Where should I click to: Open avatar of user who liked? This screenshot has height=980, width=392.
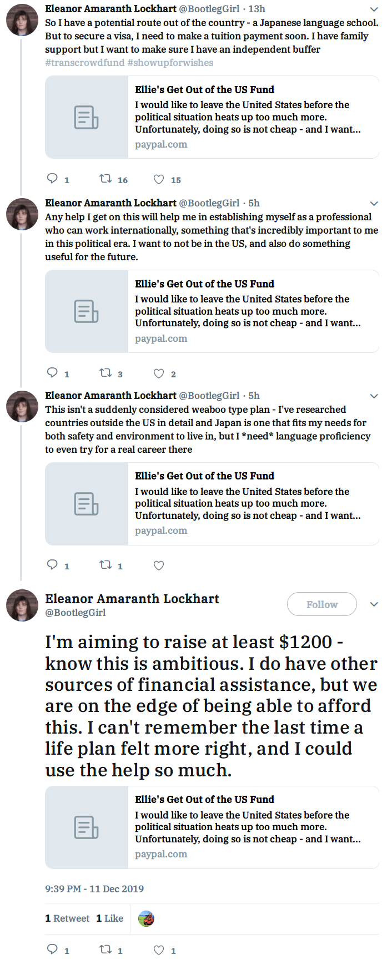(x=146, y=918)
